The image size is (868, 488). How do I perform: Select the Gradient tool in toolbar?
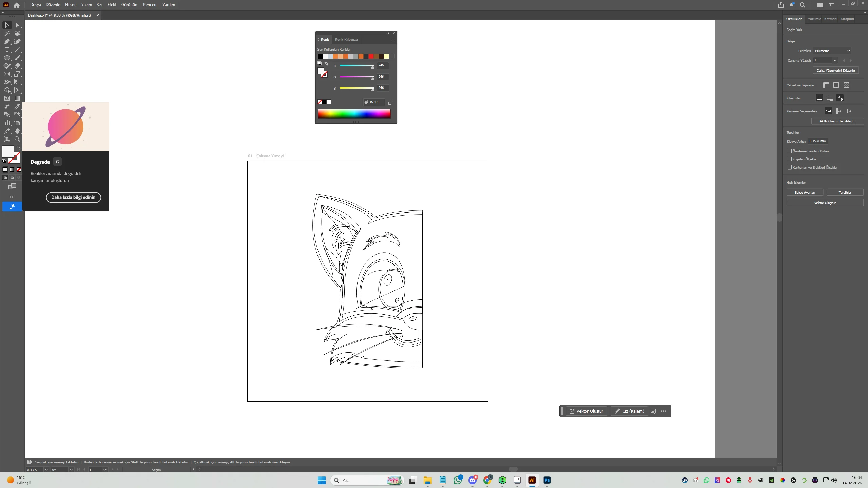pyautogui.click(x=17, y=98)
